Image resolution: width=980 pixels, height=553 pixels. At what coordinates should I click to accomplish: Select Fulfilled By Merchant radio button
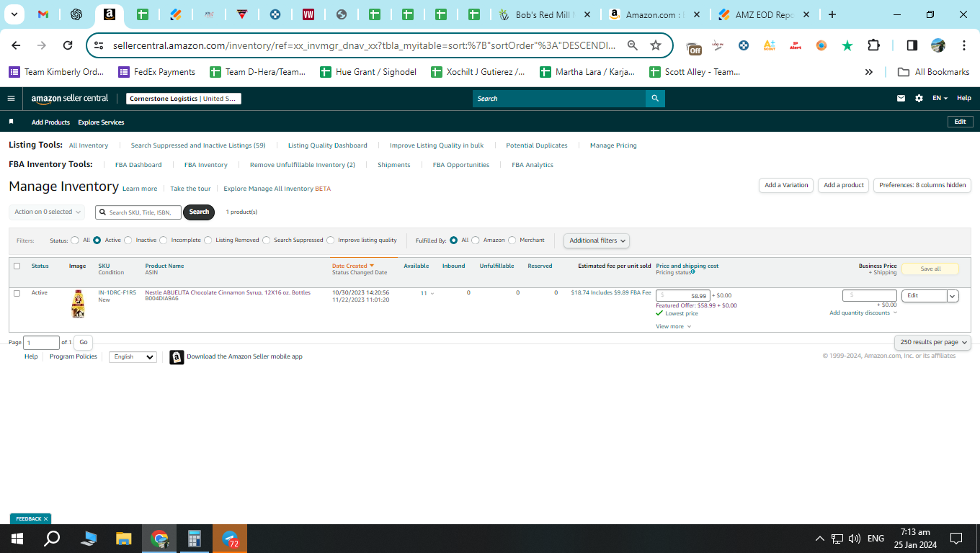[x=512, y=240]
